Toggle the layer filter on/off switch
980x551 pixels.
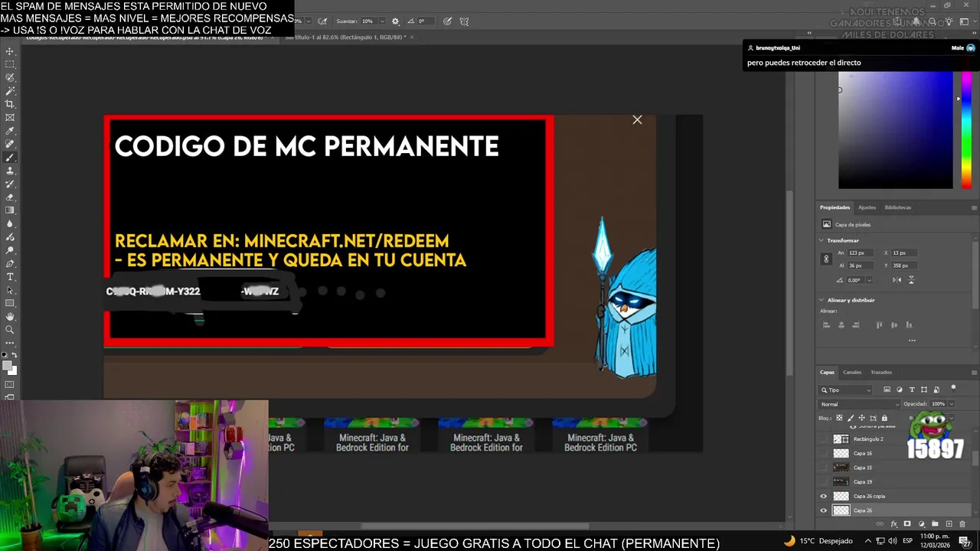tap(953, 388)
